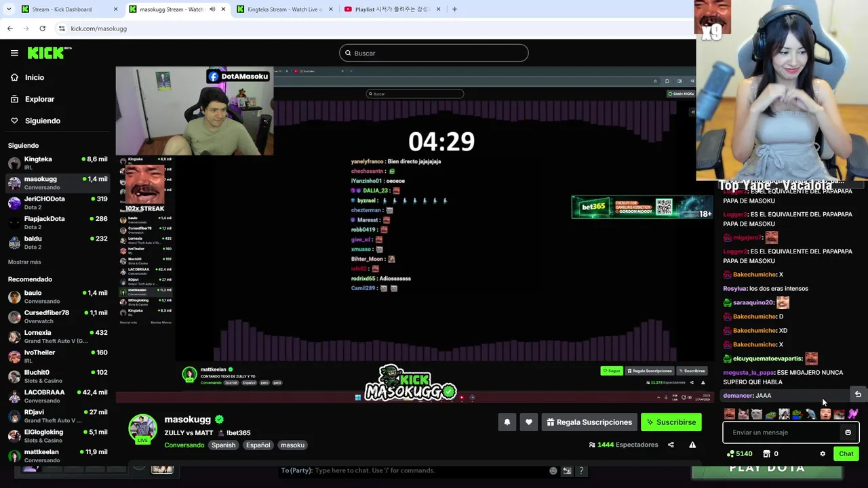868x488 pixels.
Task: Follow with the heart icon button
Action: click(x=529, y=422)
